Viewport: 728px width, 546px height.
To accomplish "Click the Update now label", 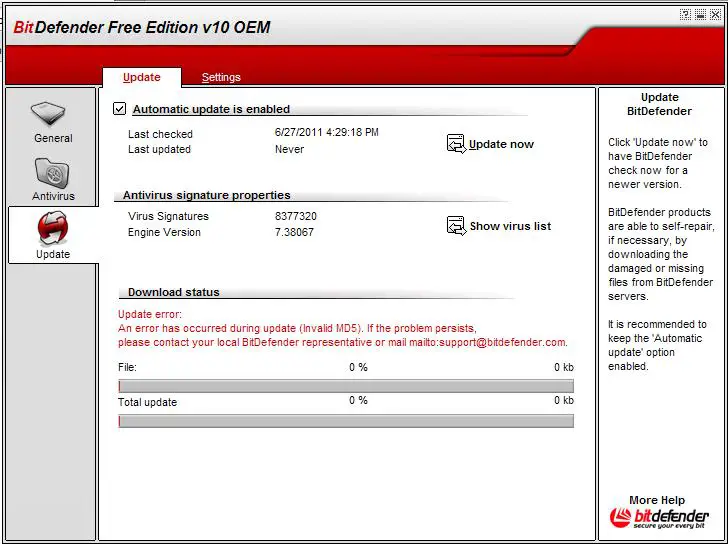I will tap(501, 144).
